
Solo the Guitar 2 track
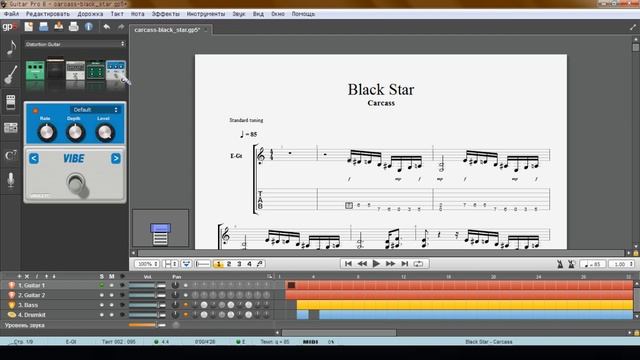click(x=102, y=295)
